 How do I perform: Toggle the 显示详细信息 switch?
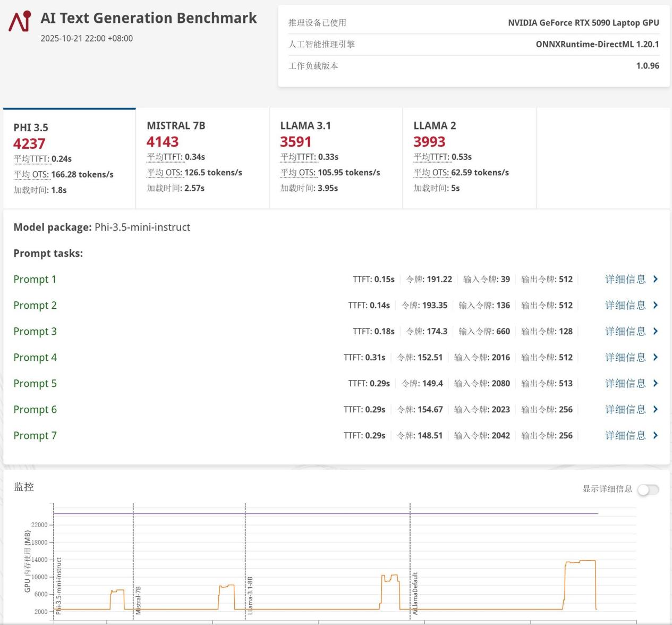[648, 489]
